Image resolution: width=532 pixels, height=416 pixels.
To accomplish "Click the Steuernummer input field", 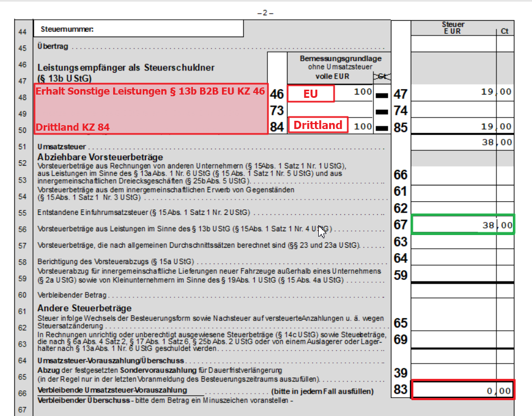I will pyautogui.click(x=138, y=28).
